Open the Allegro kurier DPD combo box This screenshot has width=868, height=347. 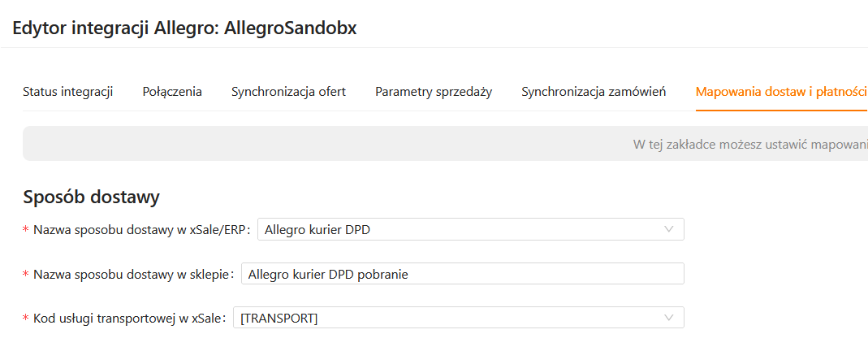[463, 230]
